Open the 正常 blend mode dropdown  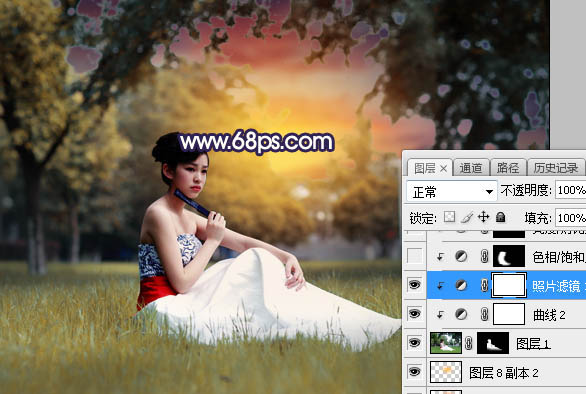click(451, 192)
